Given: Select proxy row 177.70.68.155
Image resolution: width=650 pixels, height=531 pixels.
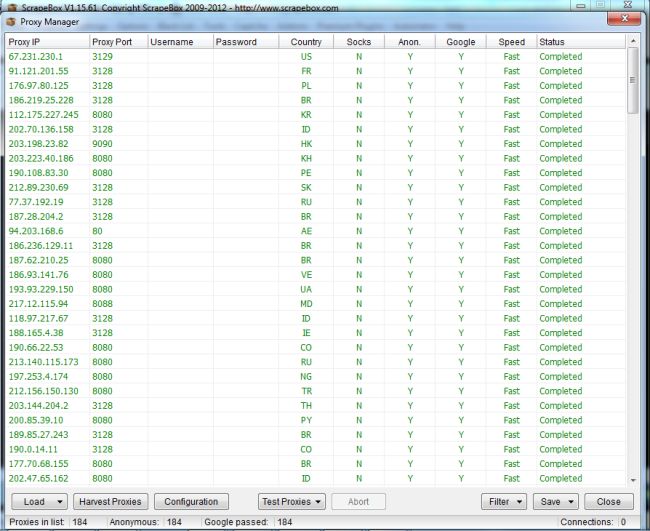Looking at the screenshot, I should click(x=315, y=463).
